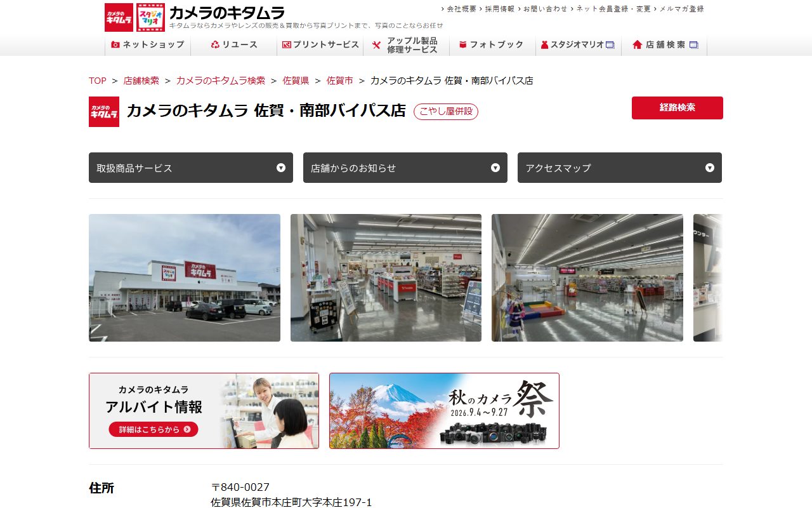812x508 pixels.
Task: Click the external-window icon after 店舗検索
Action: pos(693,45)
